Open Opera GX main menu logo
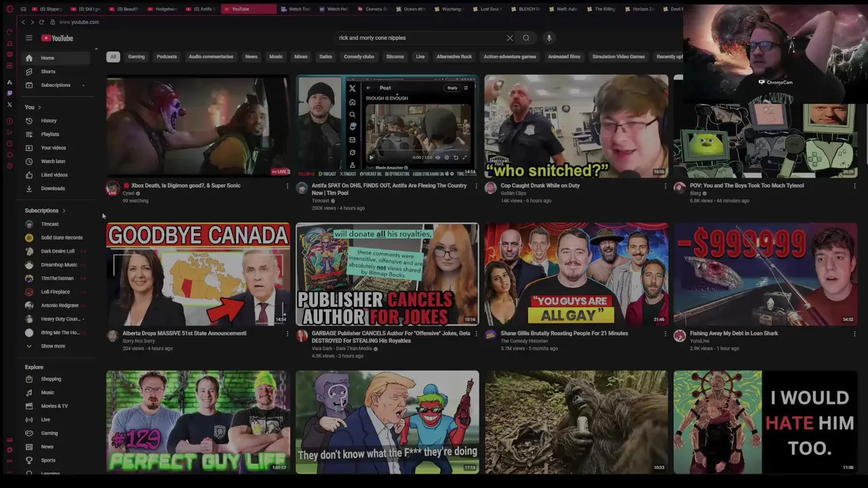The width and height of the screenshot is (868, 488). coord(9,9)
